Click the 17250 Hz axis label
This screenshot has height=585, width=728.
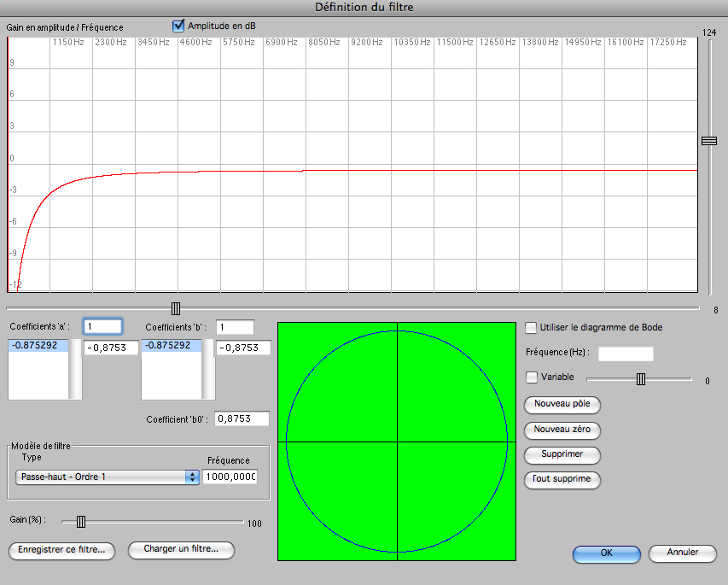668,43
